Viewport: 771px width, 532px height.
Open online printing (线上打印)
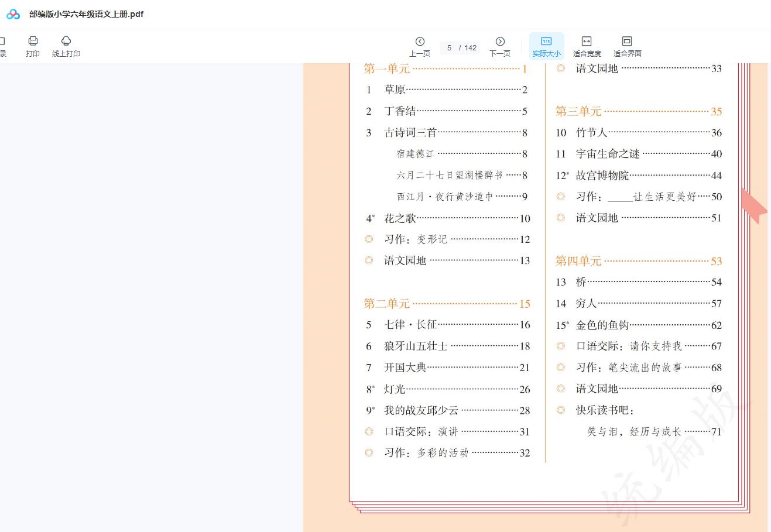coord(66,46)
